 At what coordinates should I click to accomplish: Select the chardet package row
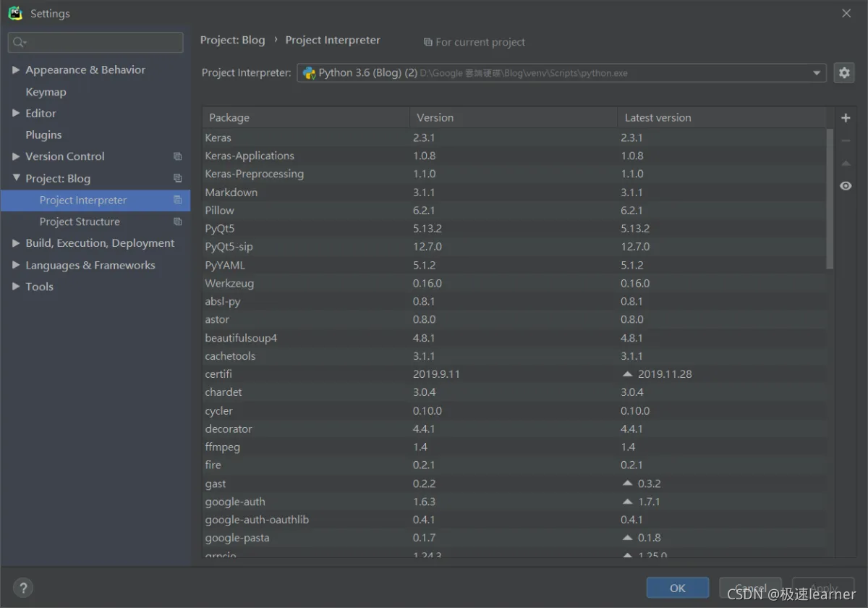514,392
